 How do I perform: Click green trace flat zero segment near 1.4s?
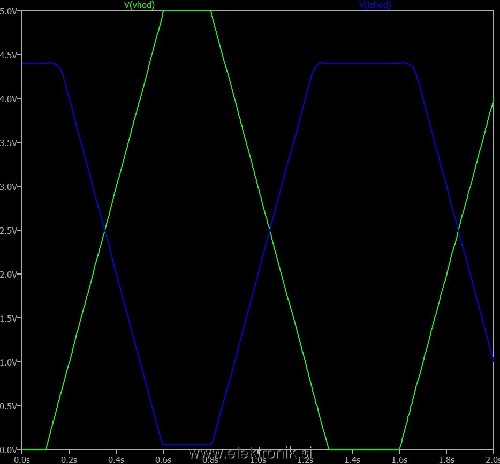(x=364, y=449)
